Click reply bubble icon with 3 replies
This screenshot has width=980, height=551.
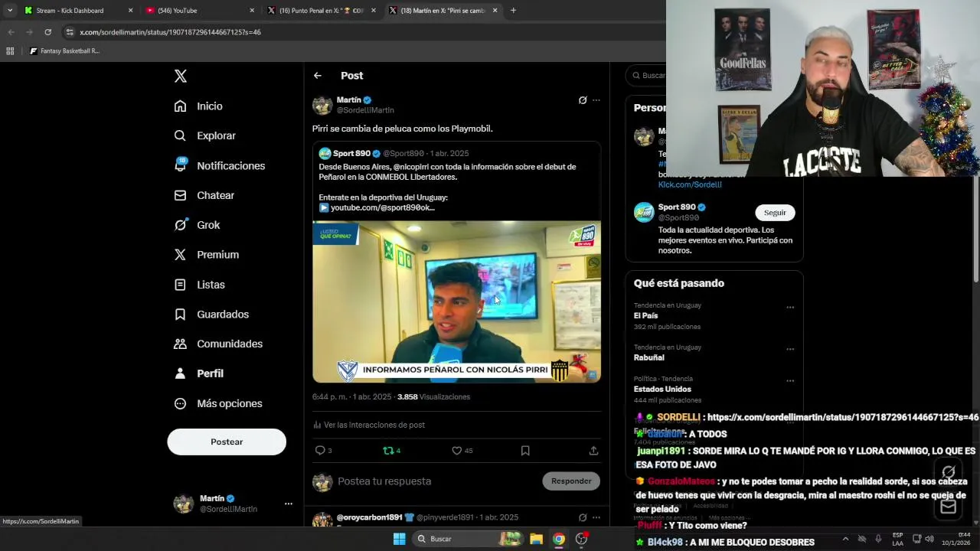pyautogui.click(x=320, y=451)
